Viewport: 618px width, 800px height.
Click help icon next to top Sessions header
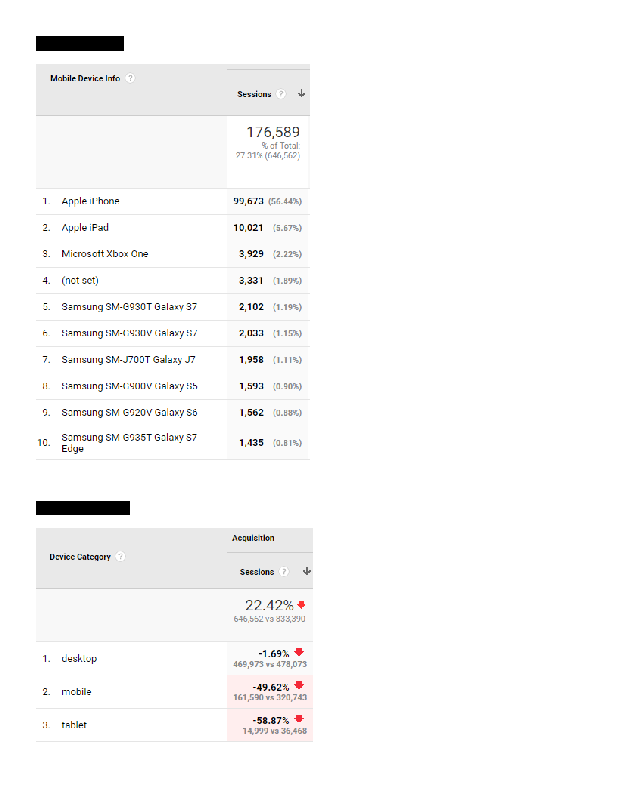click(x=281, y=94)
